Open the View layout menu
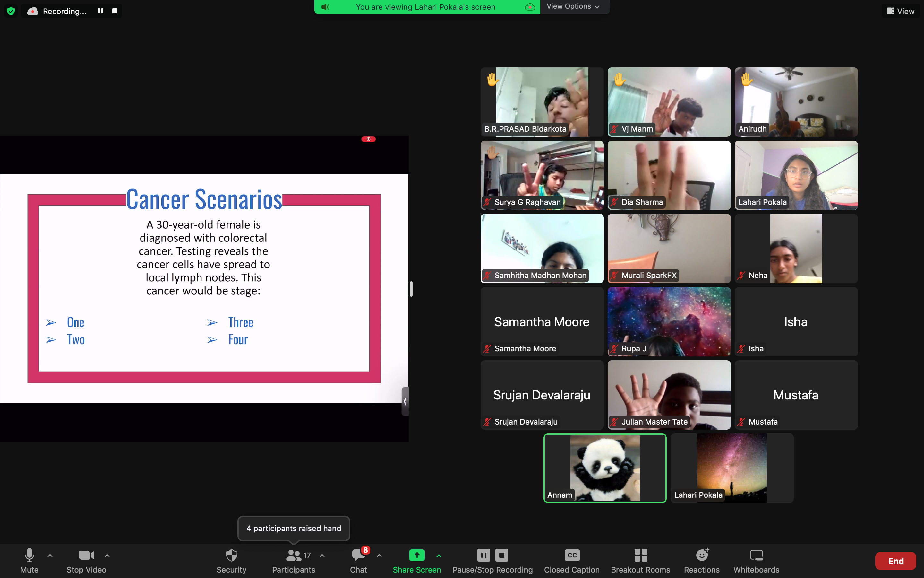Image resolution: width=924 pixels, height=578 pixels. 901,11
